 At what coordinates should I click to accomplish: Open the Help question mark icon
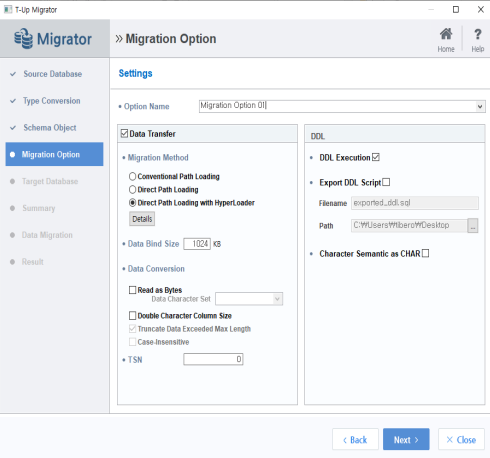click(x=477, y=34)
